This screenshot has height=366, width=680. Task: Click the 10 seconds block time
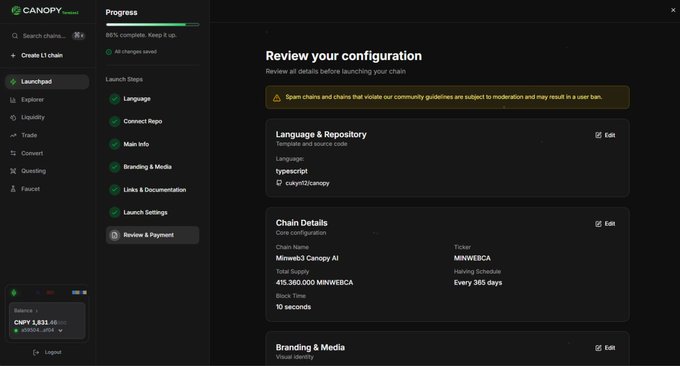pos(293,307)
